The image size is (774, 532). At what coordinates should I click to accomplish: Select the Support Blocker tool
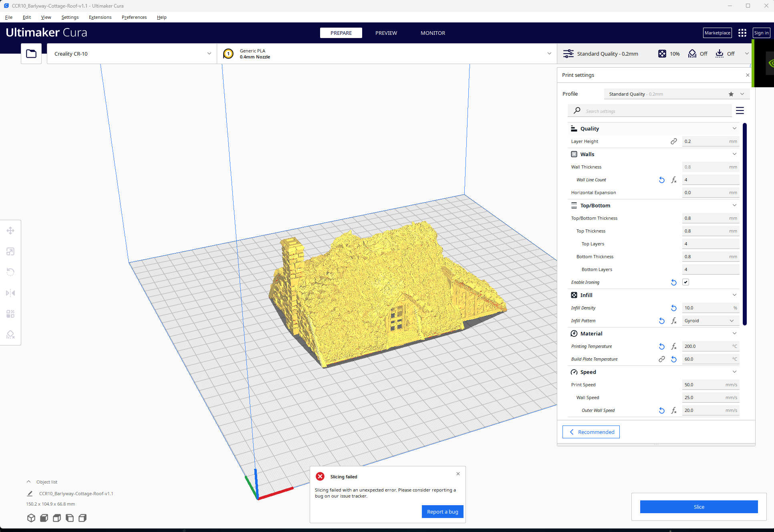11,335
